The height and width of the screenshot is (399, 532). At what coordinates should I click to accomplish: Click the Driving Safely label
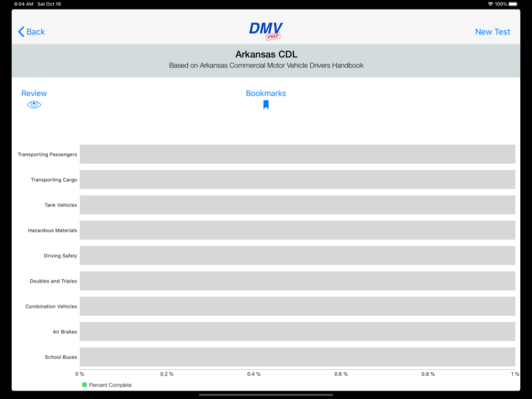pos(61,256)
